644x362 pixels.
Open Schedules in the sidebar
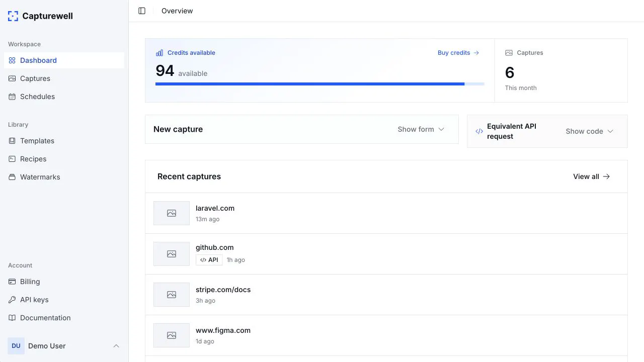pyautogui.click(x=64, y=97)
